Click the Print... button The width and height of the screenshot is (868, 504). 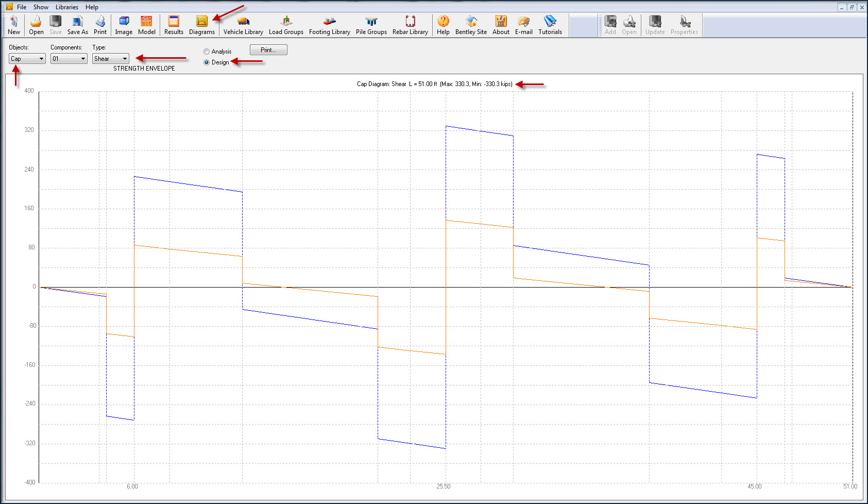[x=268, y=50]
